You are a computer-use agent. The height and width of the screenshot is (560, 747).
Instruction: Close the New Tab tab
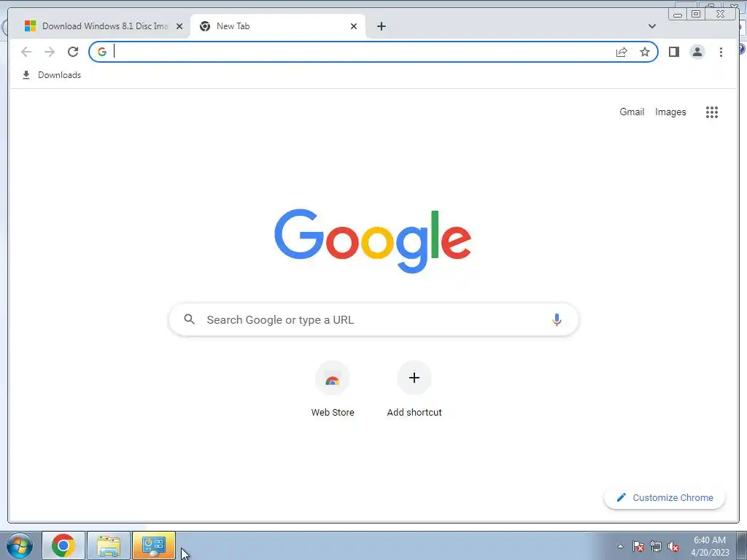click(354, 26)
